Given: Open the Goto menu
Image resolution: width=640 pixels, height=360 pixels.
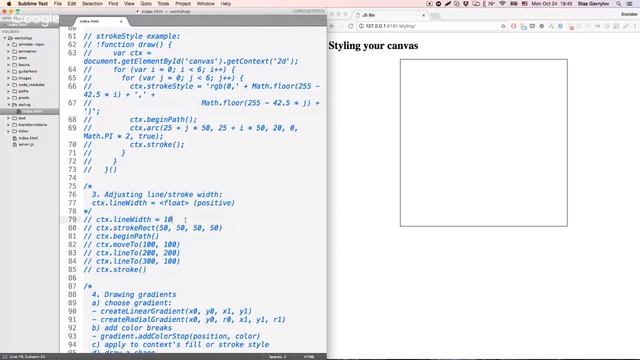Looking at the screenshot, I should (x=146, y=4).
